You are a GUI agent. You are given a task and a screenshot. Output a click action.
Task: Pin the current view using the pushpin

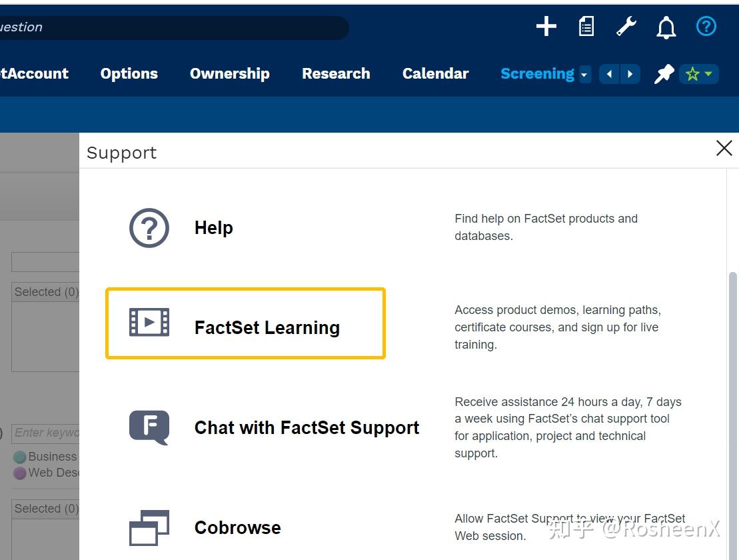coord(664,73)
